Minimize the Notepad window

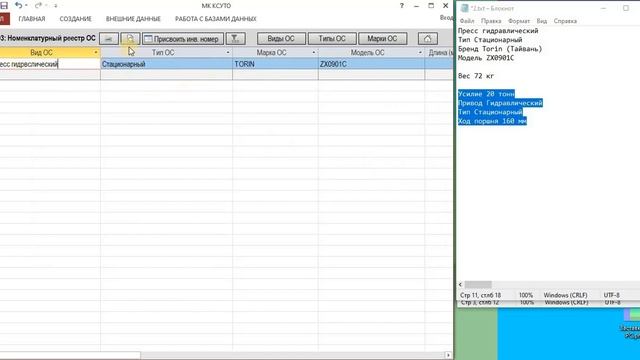coord(603,8)
